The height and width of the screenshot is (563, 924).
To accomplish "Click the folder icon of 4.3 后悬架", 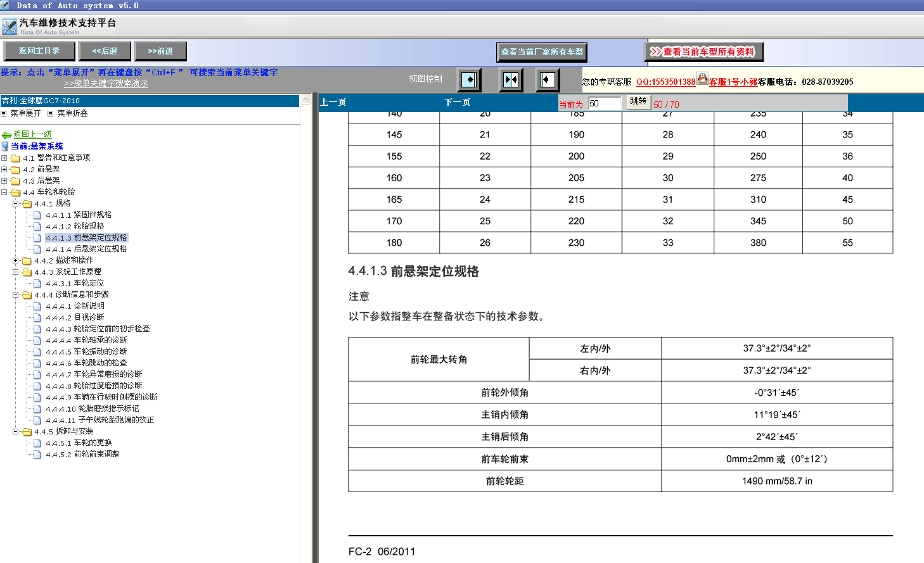I will (x=15, y=180).
